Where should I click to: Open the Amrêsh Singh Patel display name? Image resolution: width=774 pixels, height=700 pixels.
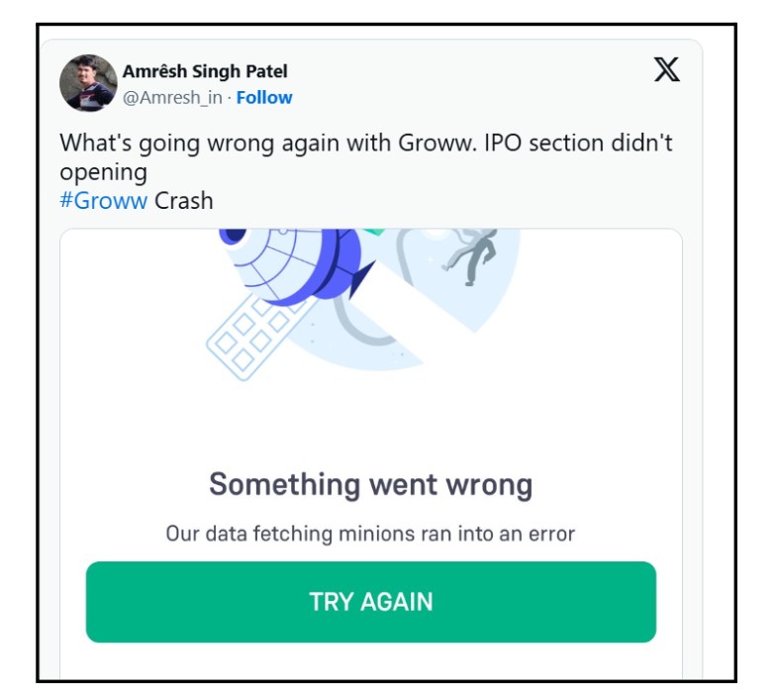pyautogui.click(x=205, y=71)
